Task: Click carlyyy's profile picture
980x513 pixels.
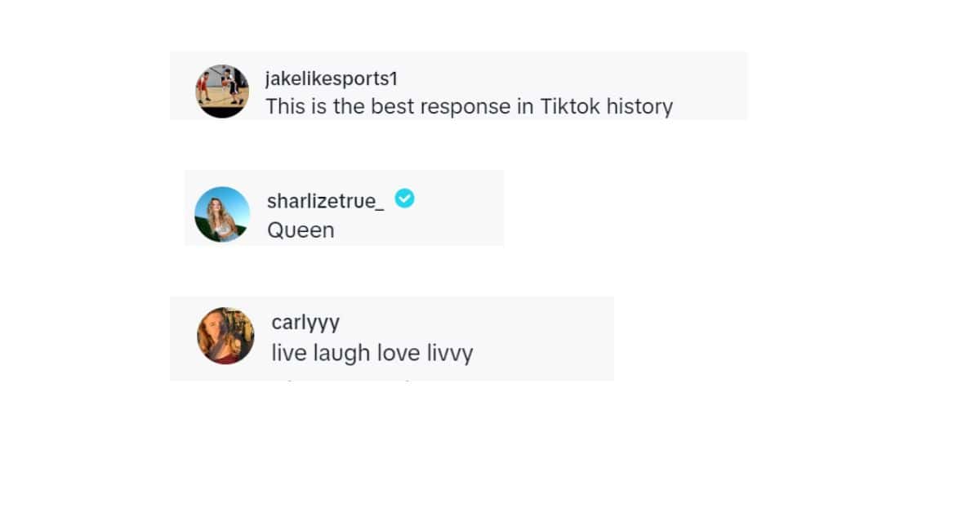Action: coord(225,336)
